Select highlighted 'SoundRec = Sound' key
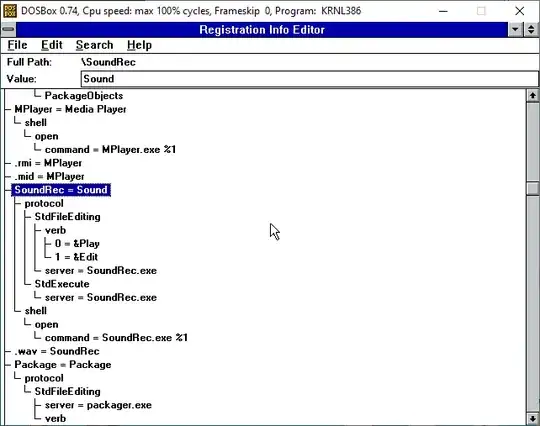 point(61,190)
